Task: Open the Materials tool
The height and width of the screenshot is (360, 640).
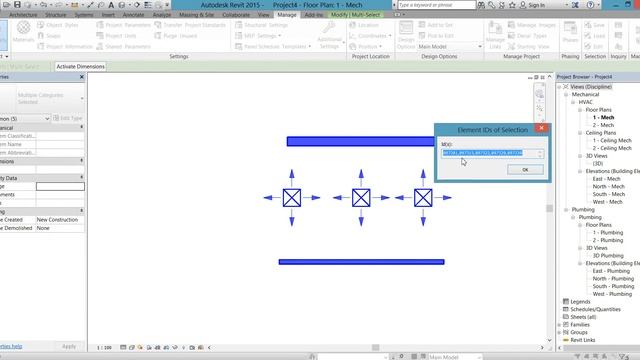Action: pos(23,31)
